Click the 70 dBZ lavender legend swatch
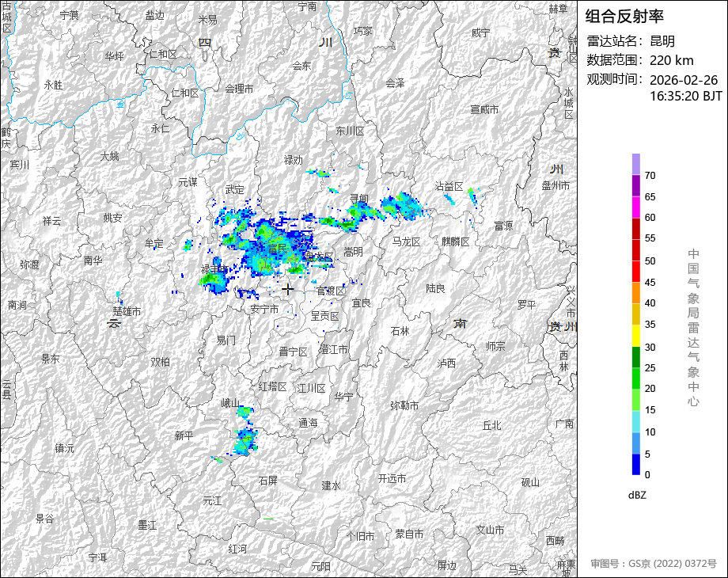 [636, 165]
